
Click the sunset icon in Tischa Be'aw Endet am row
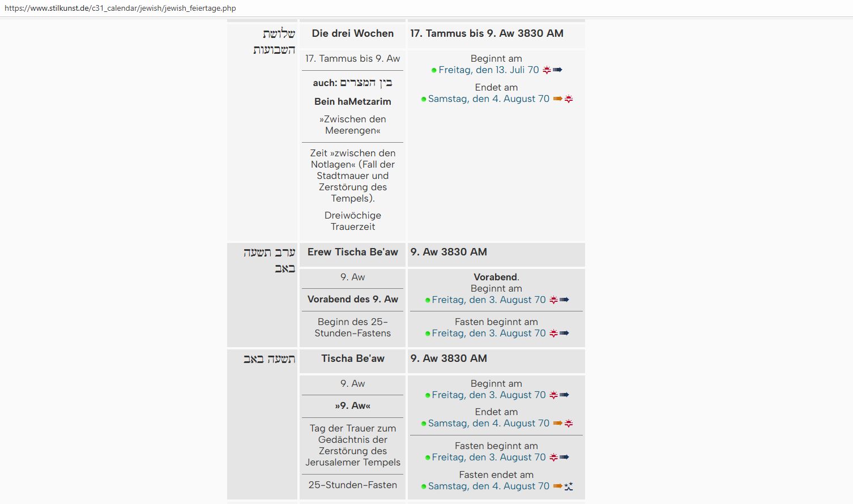[569, 424]
